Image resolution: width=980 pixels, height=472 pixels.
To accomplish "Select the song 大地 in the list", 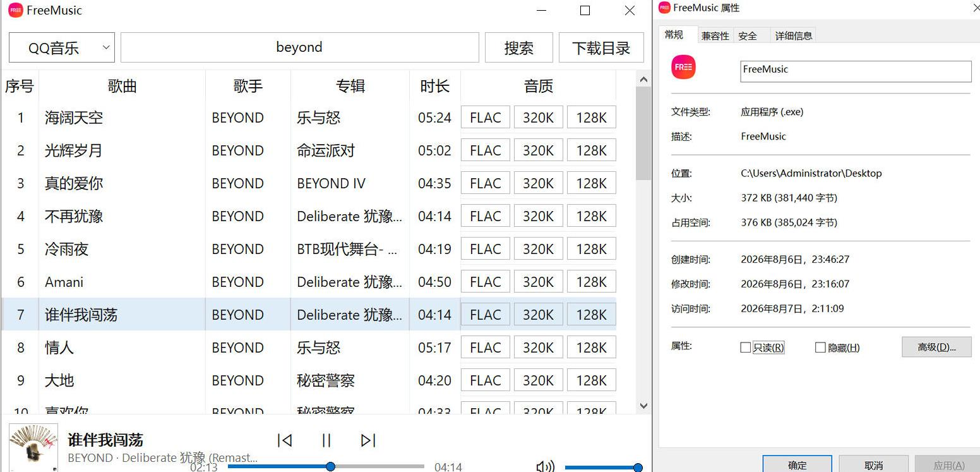I will (59, 380).
